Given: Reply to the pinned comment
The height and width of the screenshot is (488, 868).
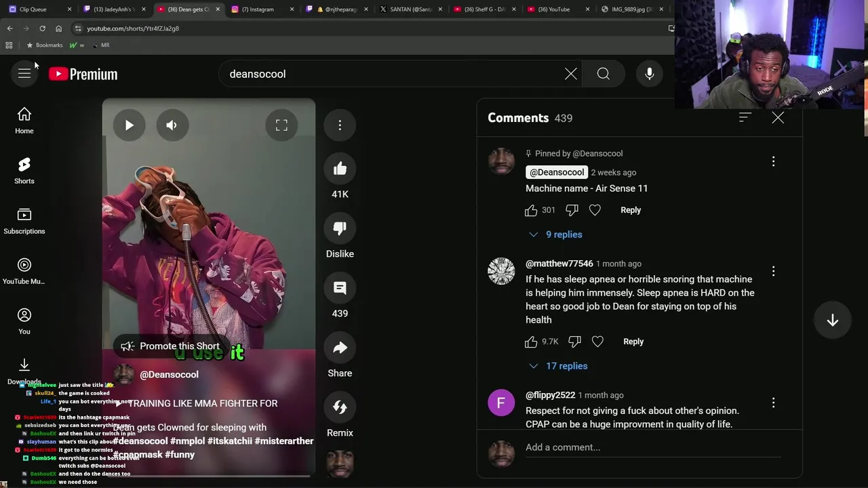Looking at the screenshot, I should 631,210.
